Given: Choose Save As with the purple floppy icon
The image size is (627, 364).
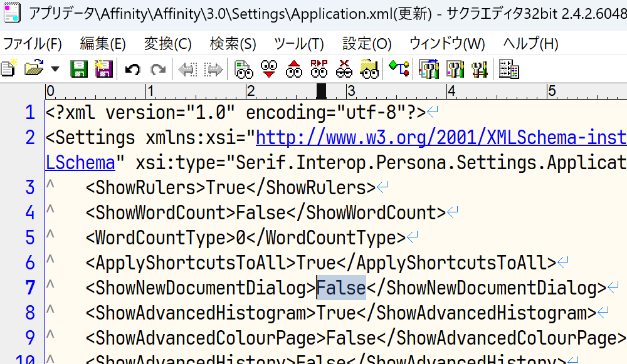Looking at the screenshot, I should point(103,69).
